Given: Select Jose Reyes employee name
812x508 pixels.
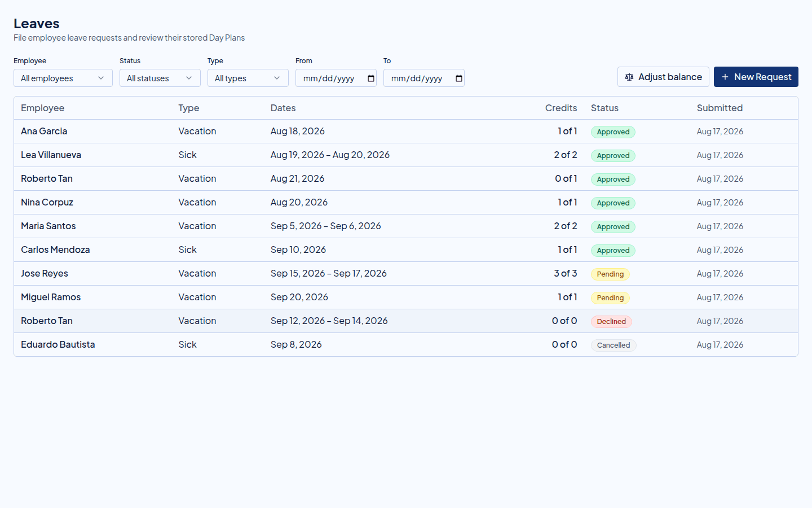Looking at the screenshot, I should click(x=45, y=273).
